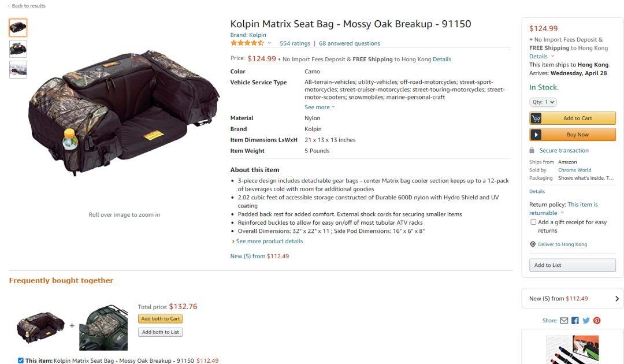Uncheck the 'This item' Kolpin seat bag checkbox
The height and width of the screenshot is (364, 624).
21,361
